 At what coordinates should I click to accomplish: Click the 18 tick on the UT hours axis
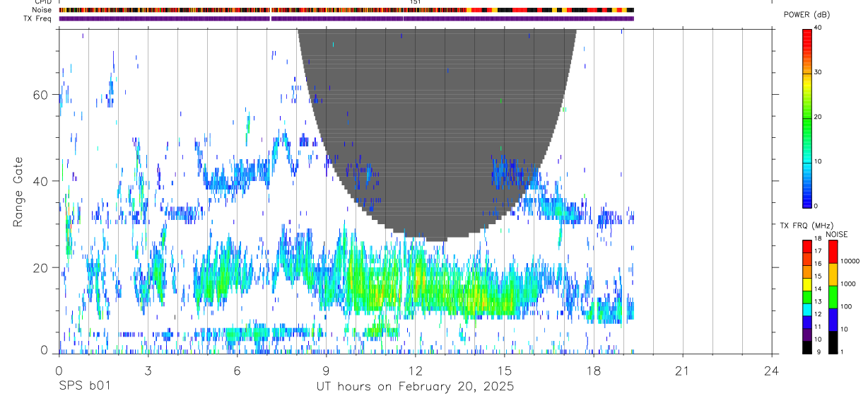pos(593,370)
